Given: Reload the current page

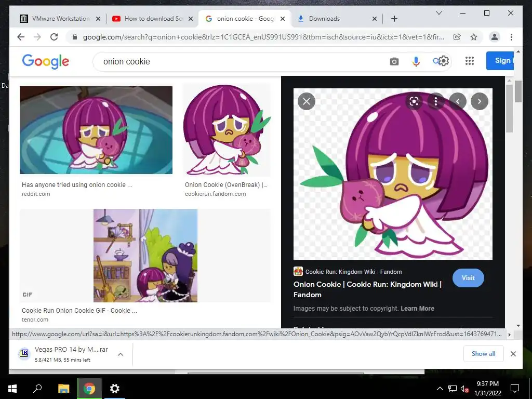Looking at the screenshot, I should point(54,37).
